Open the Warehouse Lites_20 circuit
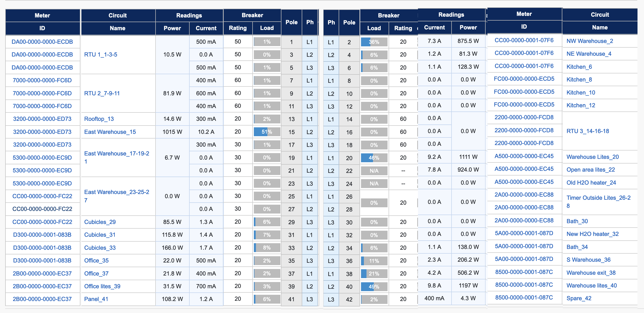644x313 pixels. 592,157
